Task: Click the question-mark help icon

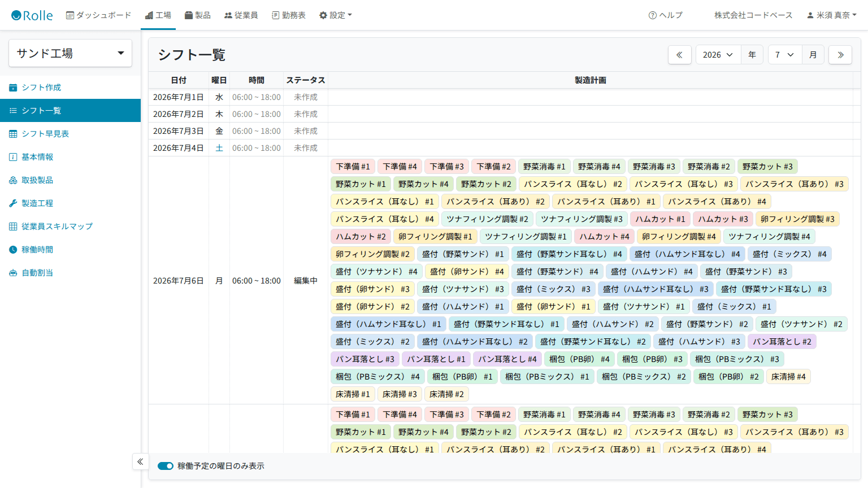Action: click(653, 15)
